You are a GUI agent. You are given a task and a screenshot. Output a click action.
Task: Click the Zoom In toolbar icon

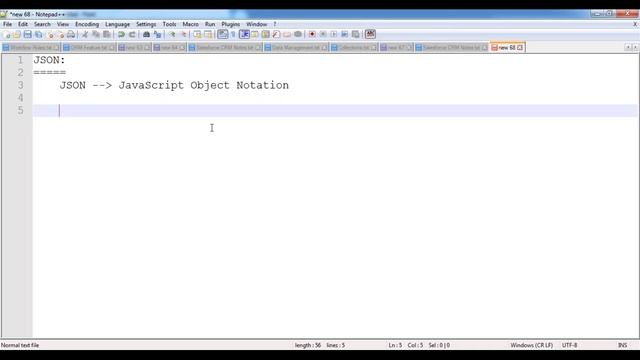172,35
